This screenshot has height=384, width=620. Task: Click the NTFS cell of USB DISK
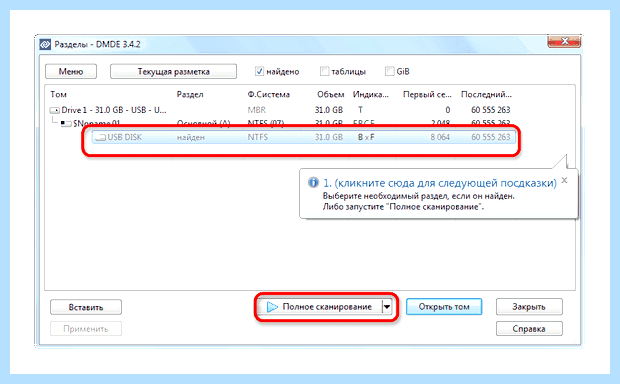(x=258, y=137)
